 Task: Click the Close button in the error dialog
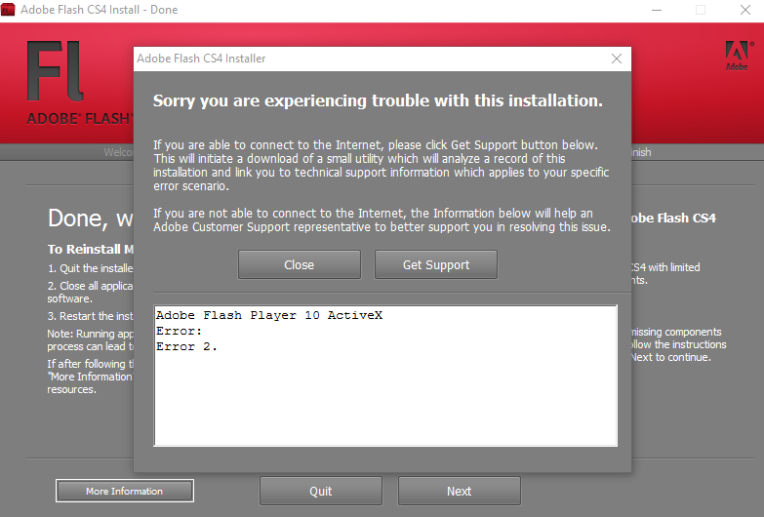[299, 265]
